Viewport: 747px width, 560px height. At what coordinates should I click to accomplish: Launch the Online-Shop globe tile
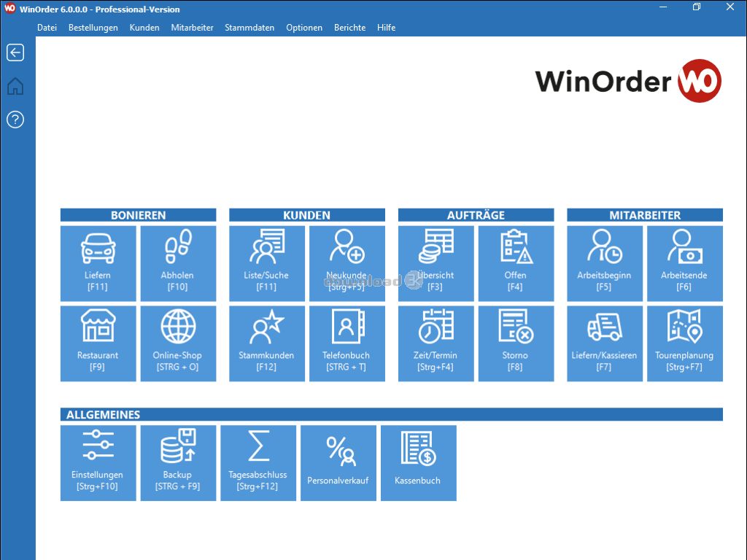click(178, 343)
